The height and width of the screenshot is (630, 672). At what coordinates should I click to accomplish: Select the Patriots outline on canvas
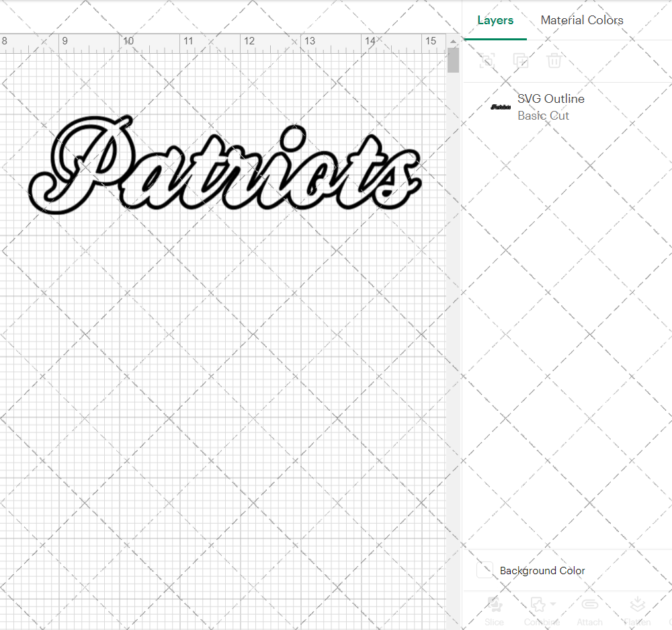coord(224,165)
